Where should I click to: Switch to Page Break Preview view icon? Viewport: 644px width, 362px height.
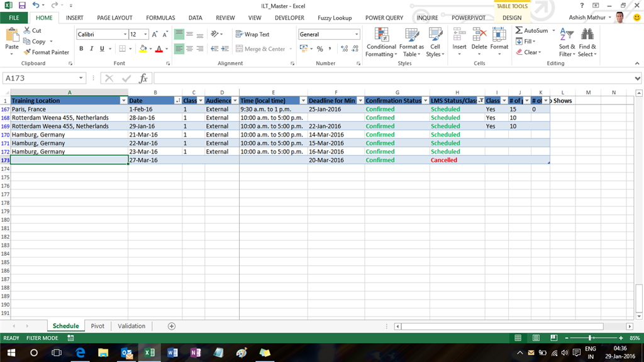(x=553, y=337)
